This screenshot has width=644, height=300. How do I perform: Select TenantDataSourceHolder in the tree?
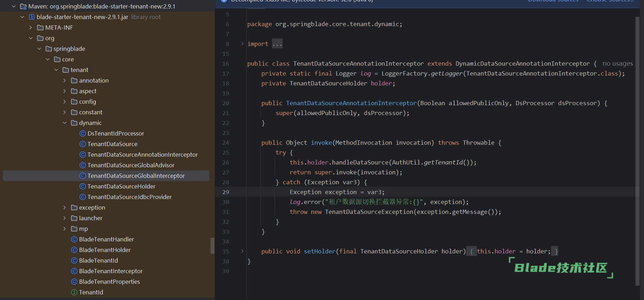click(122, 186)
